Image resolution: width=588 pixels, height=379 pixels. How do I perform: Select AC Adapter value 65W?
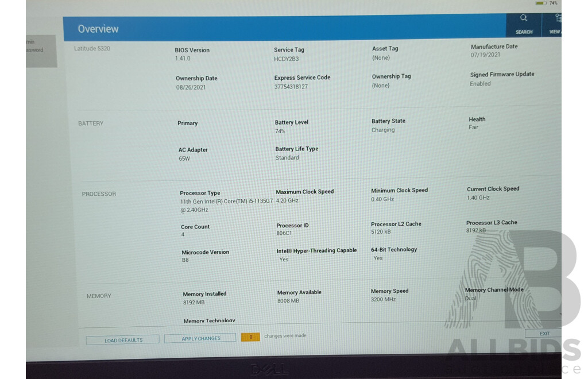(x=184, y=158)
